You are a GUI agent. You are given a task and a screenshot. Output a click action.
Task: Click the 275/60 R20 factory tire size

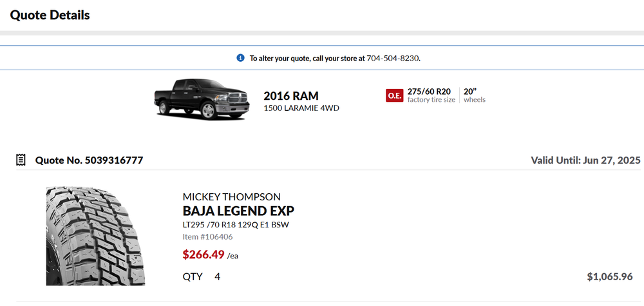pos(429,91)
